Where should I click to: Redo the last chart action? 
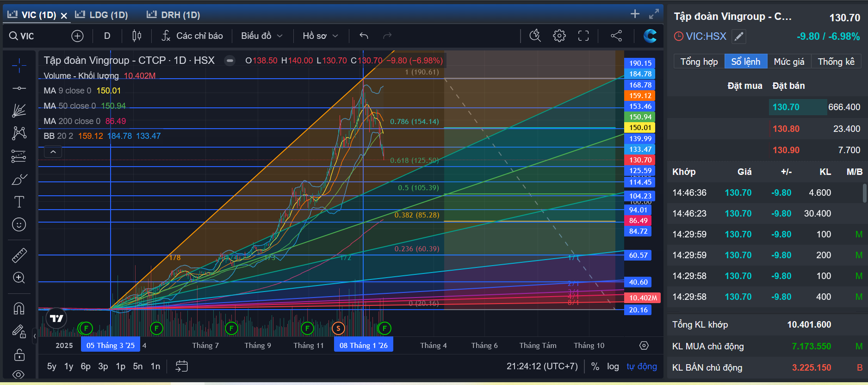(387, 36)
